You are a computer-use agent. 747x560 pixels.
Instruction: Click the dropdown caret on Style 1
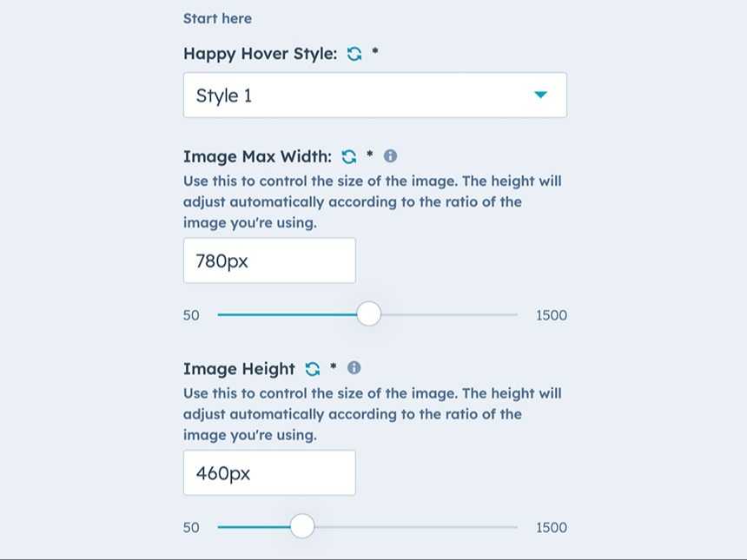click(x=541, y=95)
